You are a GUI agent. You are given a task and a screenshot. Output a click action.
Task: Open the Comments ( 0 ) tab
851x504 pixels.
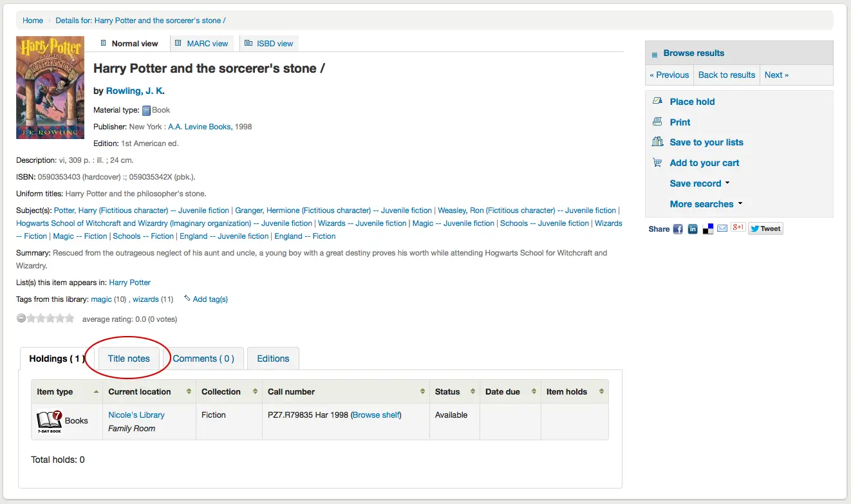[203, 359]
